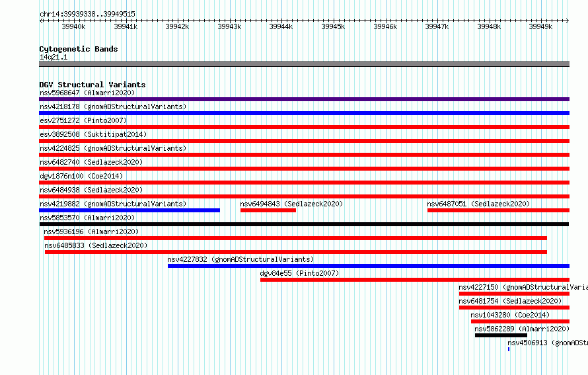Screen dimensions: 588x375
Task: Click the nsv4219882 (gnomADStructuralVariants) label
Action: click(113, 204)
